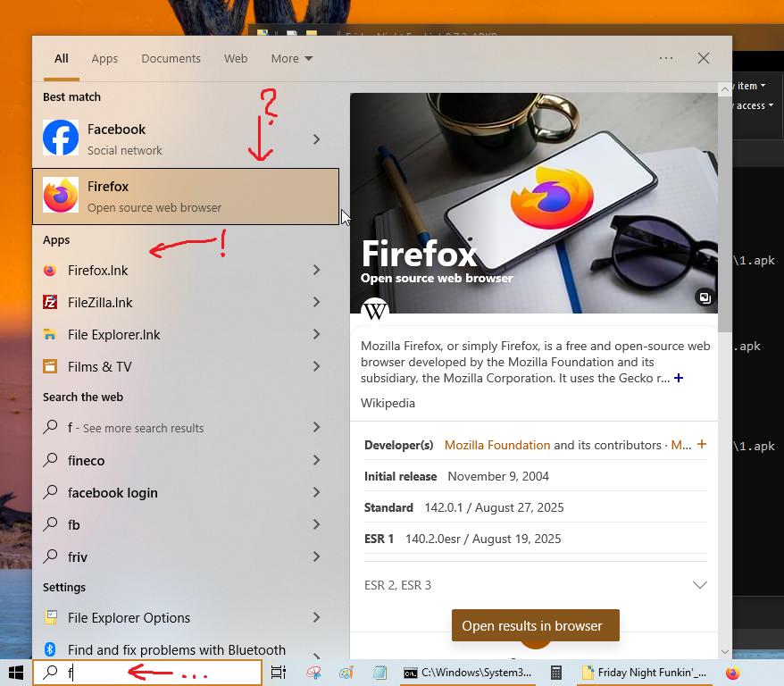Show more developers with the plus sign
The width and height of the screenshot is (784, 686).
(x=702, y=444)
